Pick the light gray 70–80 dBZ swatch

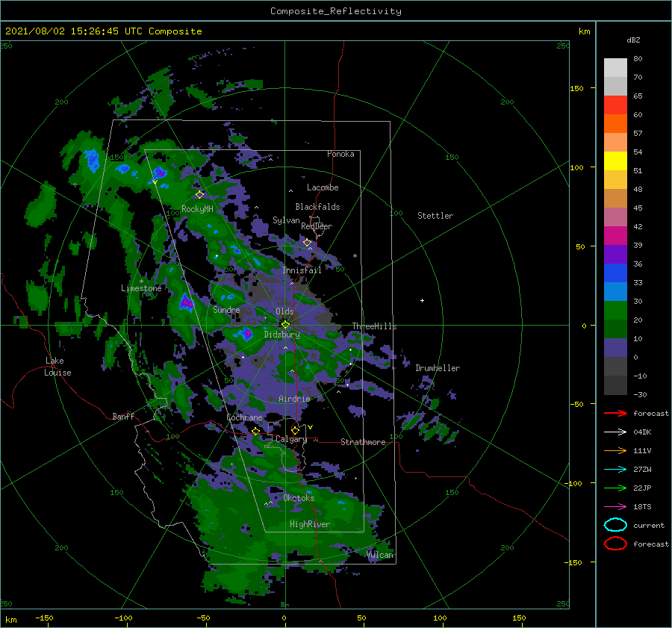615,68
